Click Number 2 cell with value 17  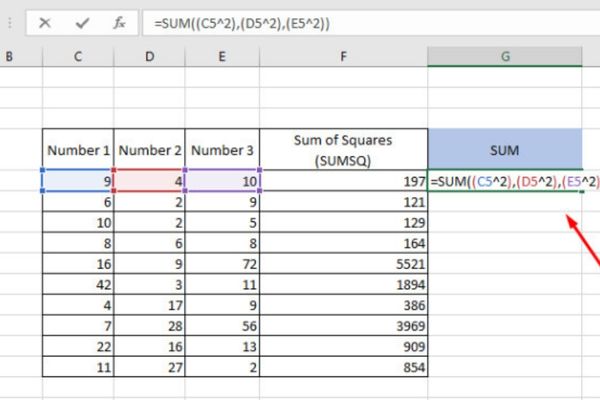pyautogui.click(x=149, y=305)
